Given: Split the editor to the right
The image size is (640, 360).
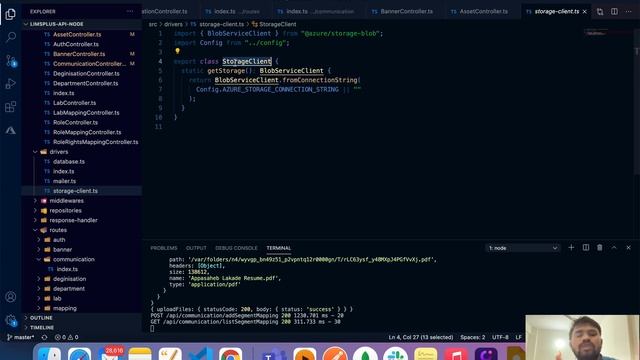Looking at the screenshot, I should click(x=614, y=11).
